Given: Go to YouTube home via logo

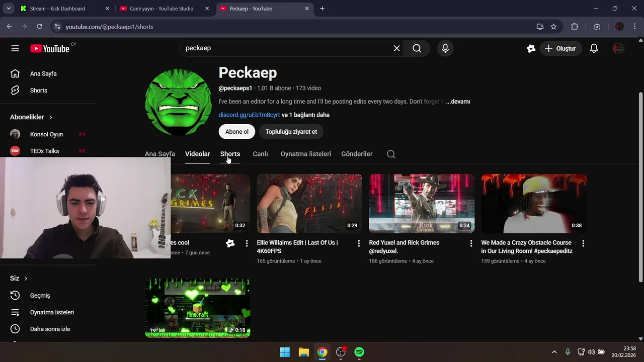Looking at the screenshot, I should pos(50,48).
